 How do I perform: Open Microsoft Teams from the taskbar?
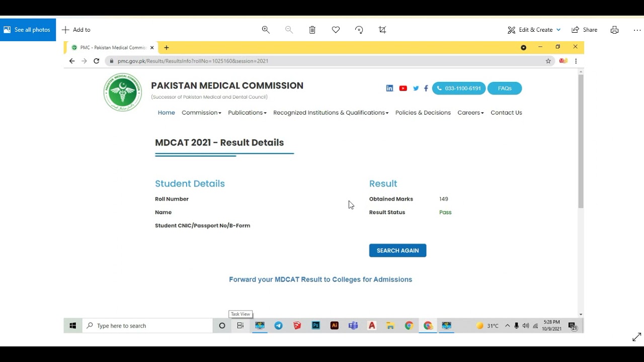(353, 326)
